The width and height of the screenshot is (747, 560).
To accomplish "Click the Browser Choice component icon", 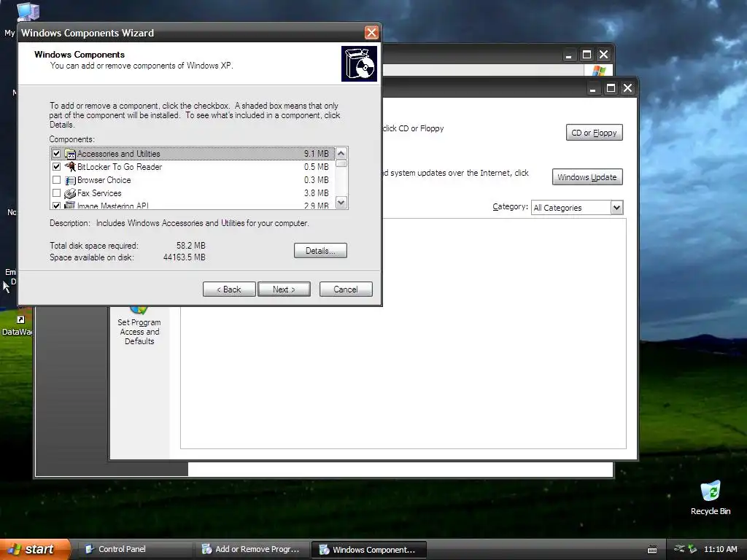I will pos(70,180).
